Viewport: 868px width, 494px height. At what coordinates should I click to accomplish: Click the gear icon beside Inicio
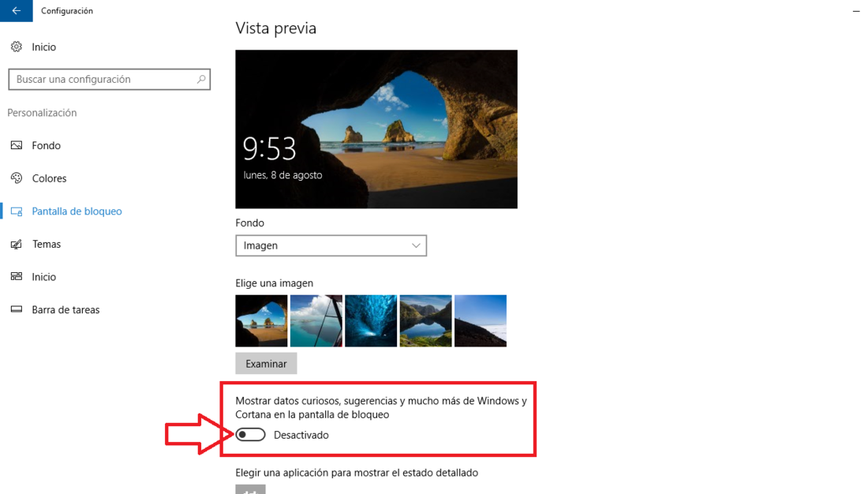click(17, 47)
